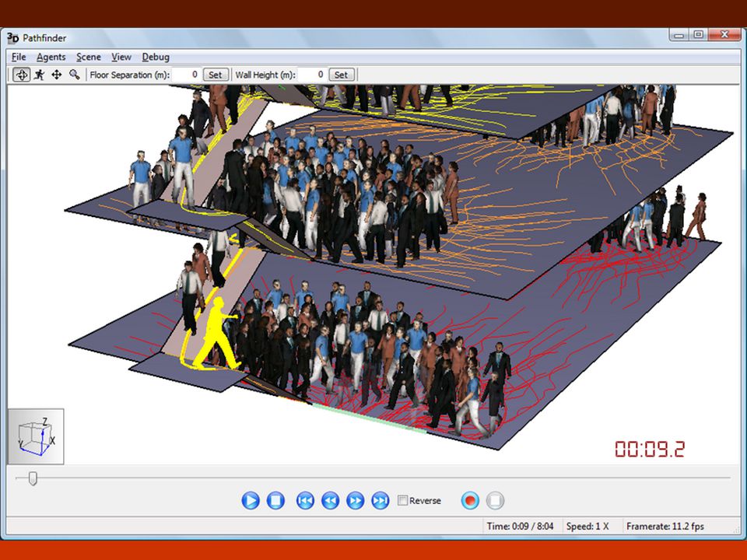Click the stop recording button
Image resolution: width=747 pixels, height=560 pixels.
495,500
